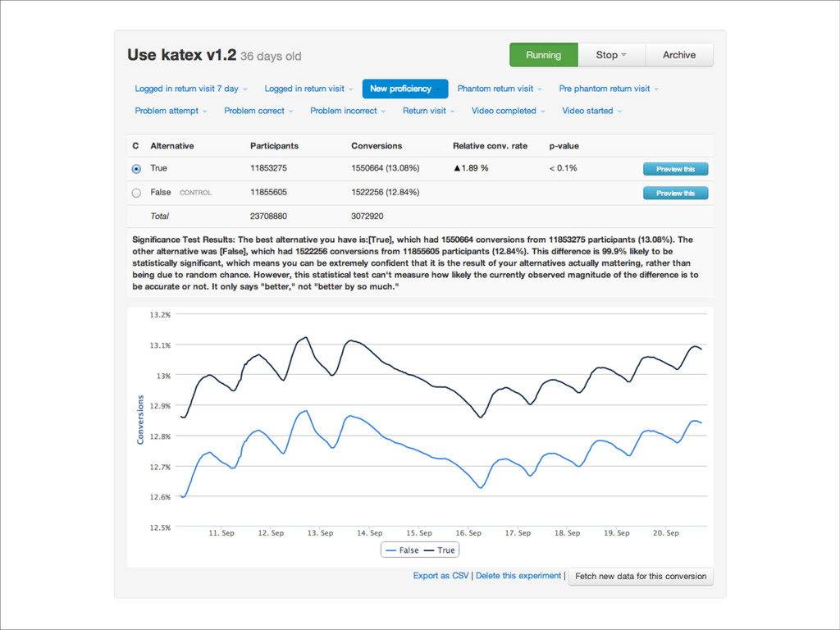The height and width of the screenshot is (630, 840).
Task: Click the Participants column header
Action: 274,146
